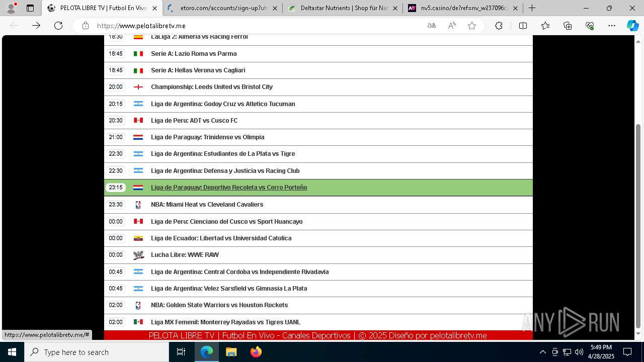This screenshot has width=644, height=362.
Task: Open Cienciano del Cusco vs Sport Huancayo
Action: 227,222
